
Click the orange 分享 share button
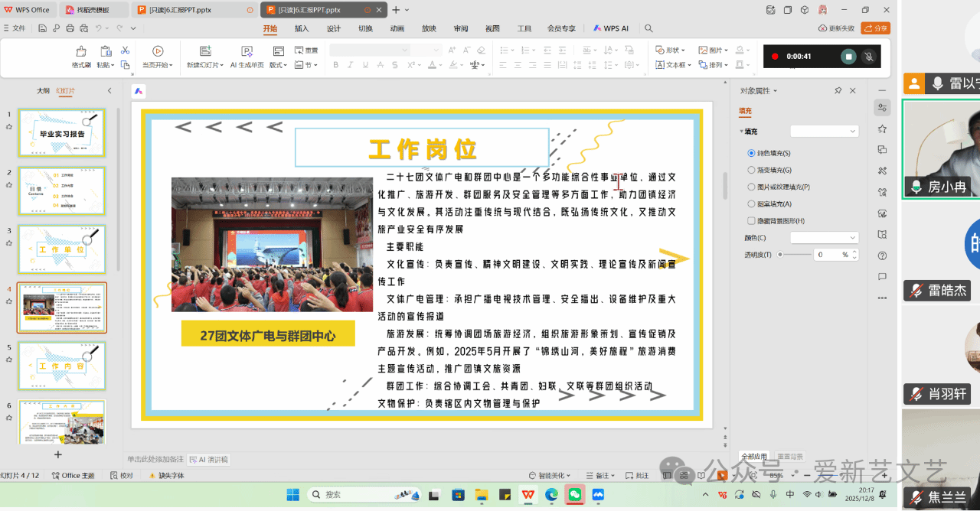876,28
